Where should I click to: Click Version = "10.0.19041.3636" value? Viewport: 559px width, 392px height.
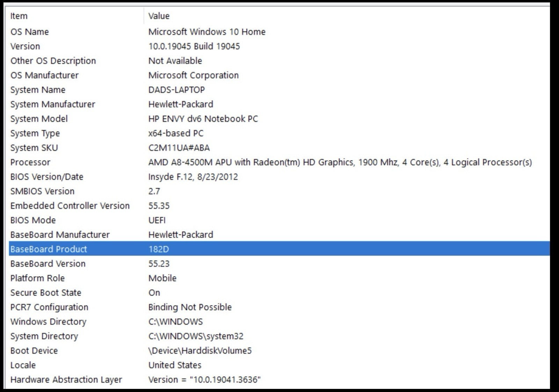pyautogui.click(x=205, y=380)
